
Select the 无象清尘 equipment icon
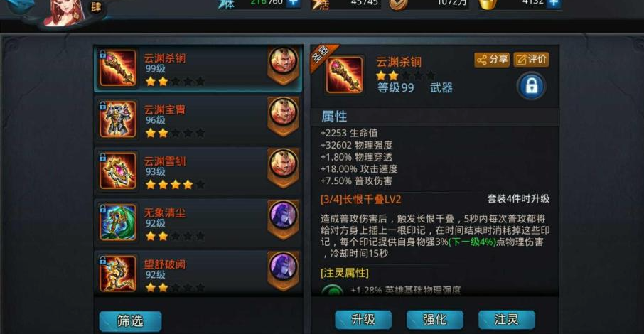[x=117, y=222]
